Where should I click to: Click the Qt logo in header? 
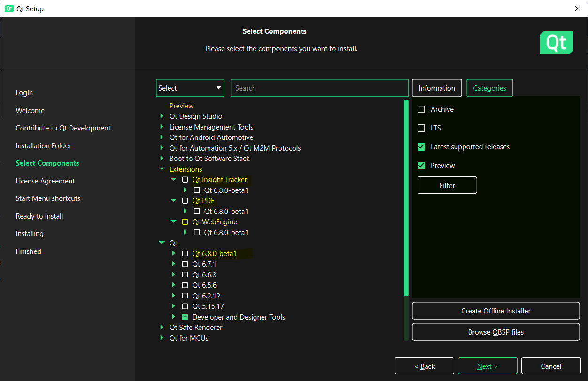556,43
